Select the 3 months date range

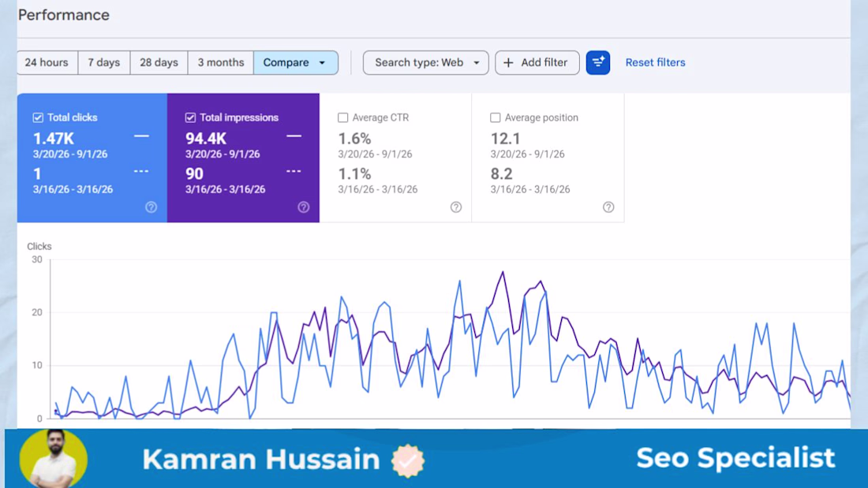coord(221,62)
